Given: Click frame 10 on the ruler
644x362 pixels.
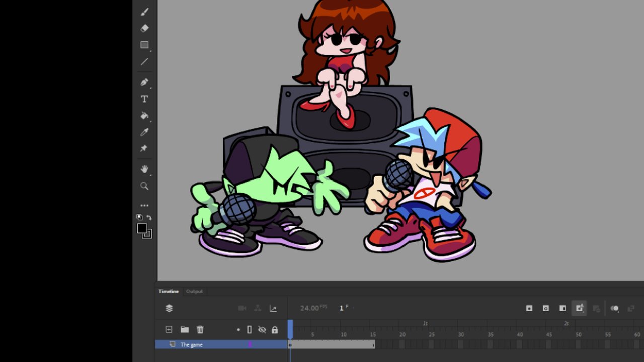Looking at the screenshot, I should coord(344,334).
